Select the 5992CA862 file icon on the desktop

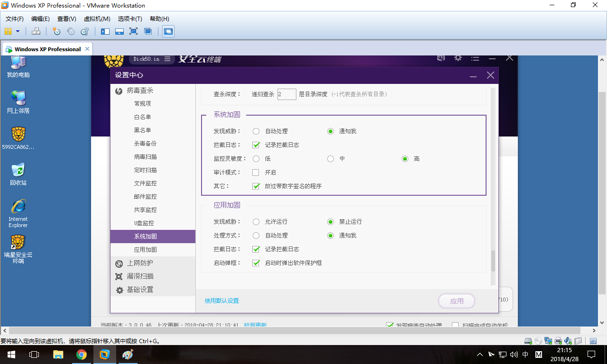pos(18,138)
